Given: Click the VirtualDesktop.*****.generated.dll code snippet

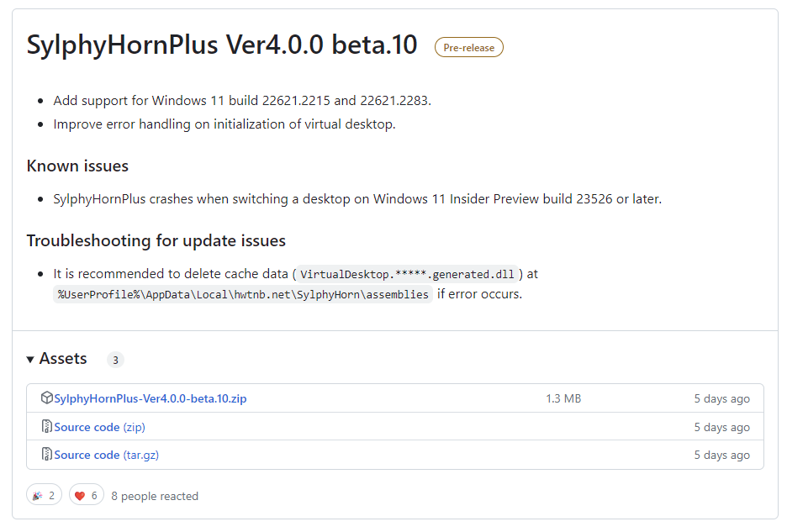Looking at the screenshot, I should [407, 274].
